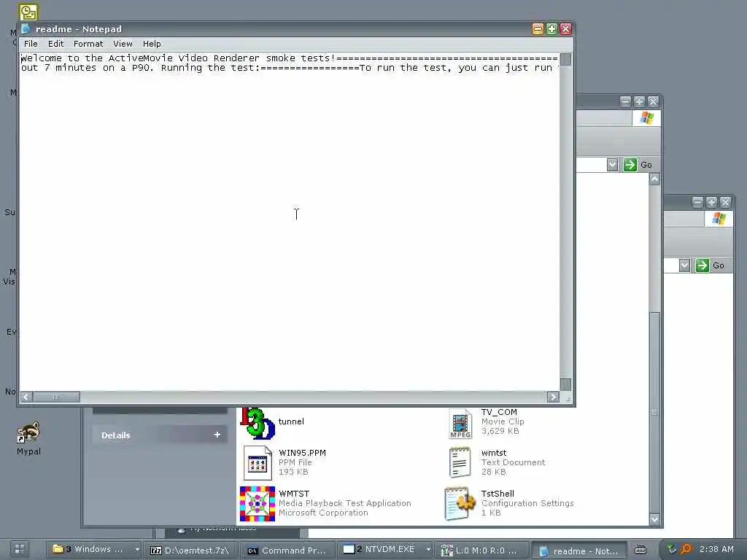
Task: Open the Help menu in Notepad
Action: pos(152,44)
